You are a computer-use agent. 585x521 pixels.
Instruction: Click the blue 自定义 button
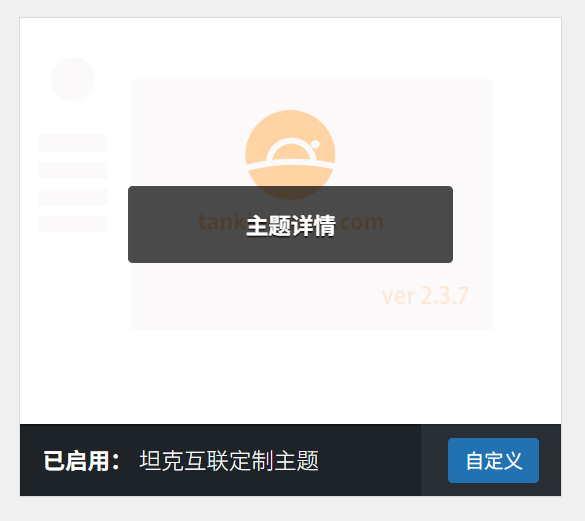[493, 460]
